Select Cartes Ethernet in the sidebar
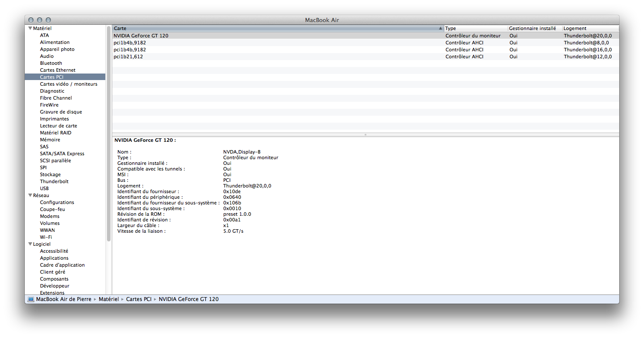644x338 pixels. coord(58,70)
